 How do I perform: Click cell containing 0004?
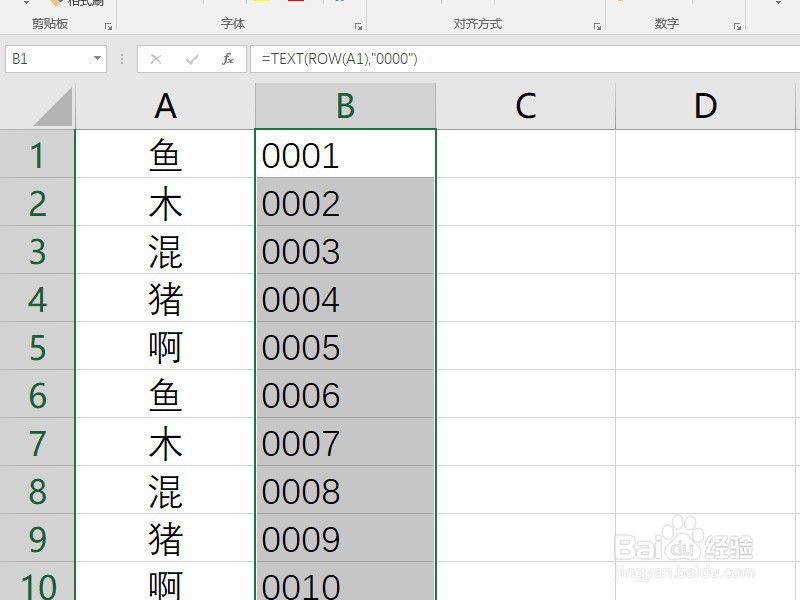(345, 298)
